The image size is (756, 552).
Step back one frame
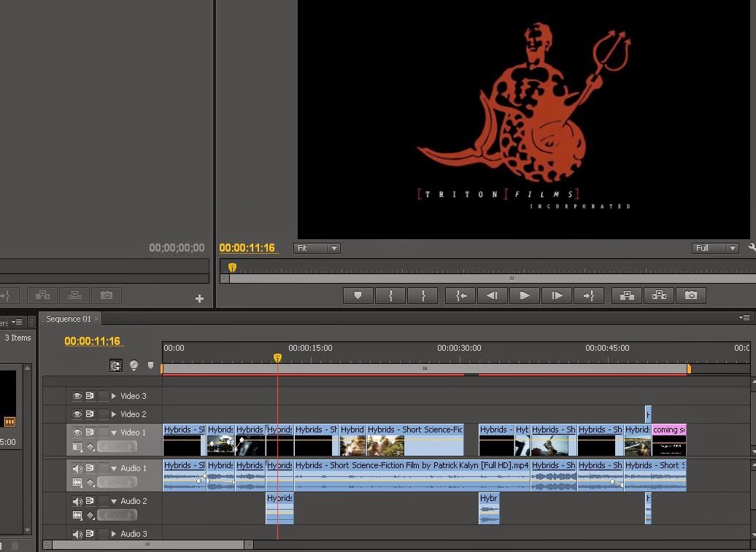pyautogui.click(x=493, y=295)
